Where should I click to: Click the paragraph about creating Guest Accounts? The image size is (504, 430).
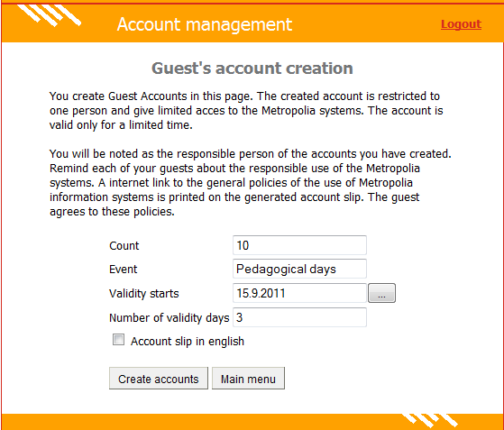pos(246,110)
